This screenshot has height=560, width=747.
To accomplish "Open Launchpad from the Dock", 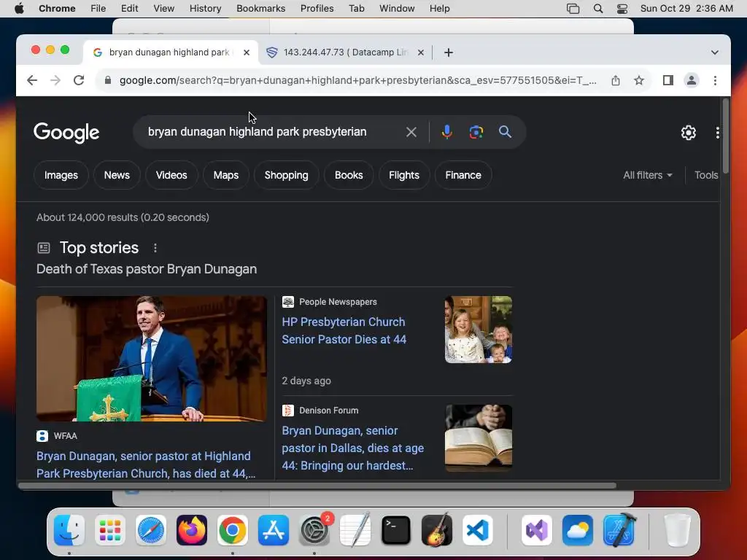I will 110,529.
